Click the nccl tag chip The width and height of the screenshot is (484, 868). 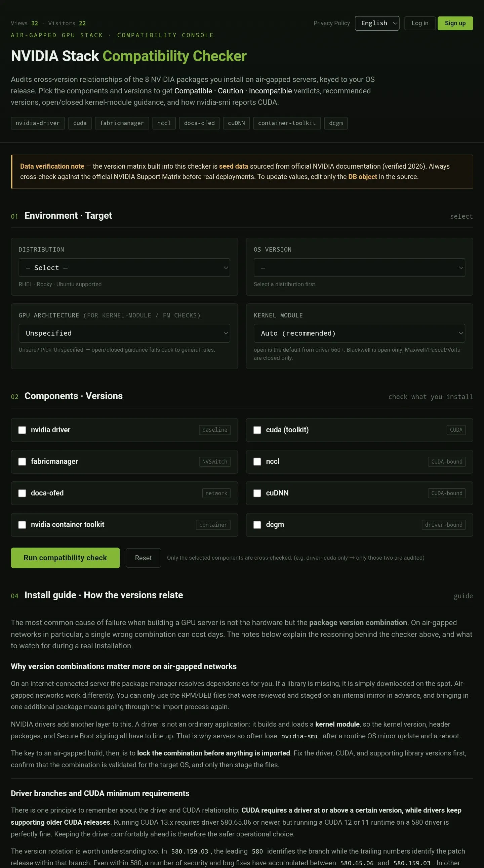(x=164, y=123)
